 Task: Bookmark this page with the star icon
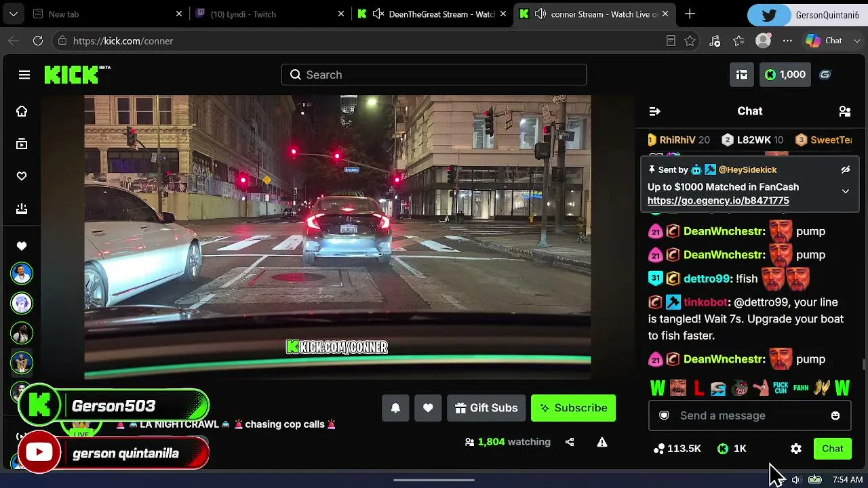click(690, 41)
